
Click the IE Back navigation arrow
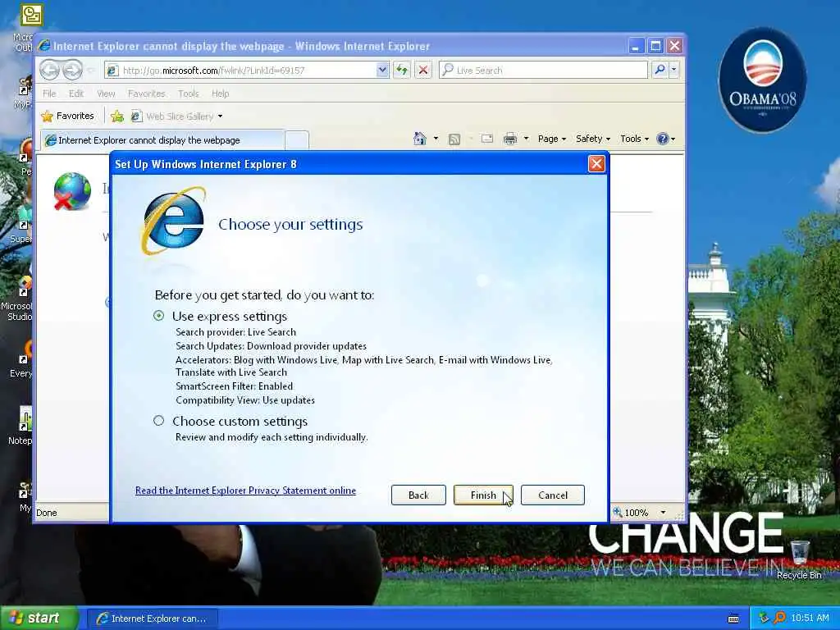pyautogui.click(x=50, y=70)
